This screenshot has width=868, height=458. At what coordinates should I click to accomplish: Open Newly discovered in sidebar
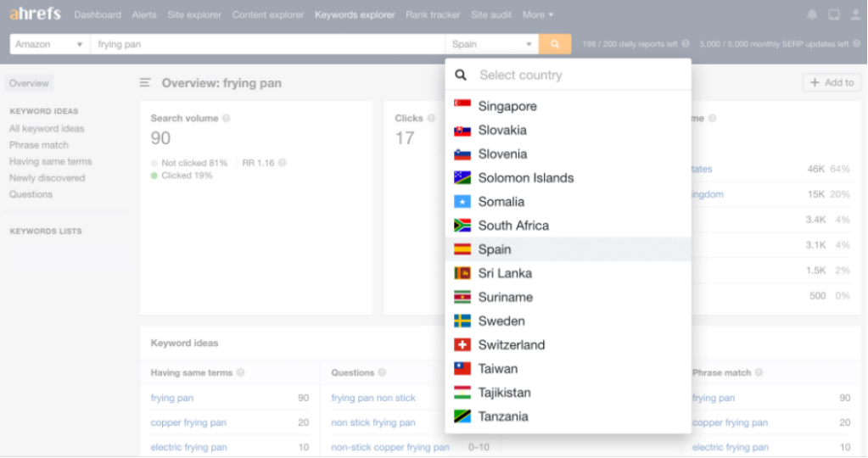(x=47, y=178)
